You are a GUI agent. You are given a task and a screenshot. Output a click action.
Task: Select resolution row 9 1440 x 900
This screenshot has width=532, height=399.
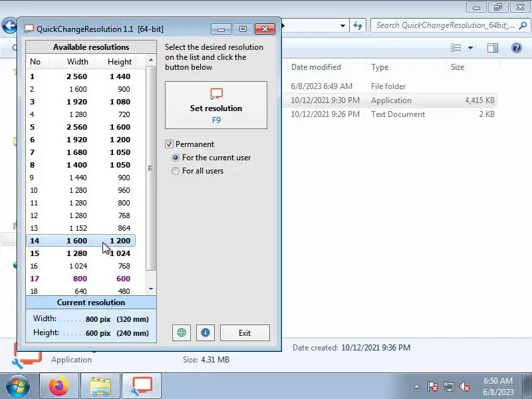point(80,178)
